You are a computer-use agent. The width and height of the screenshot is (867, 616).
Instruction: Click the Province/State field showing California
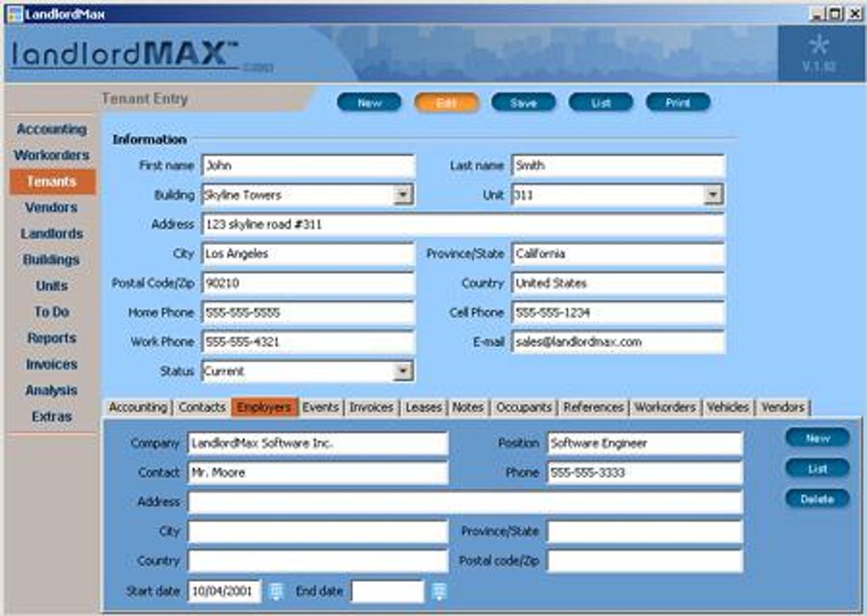pos(618,253)
